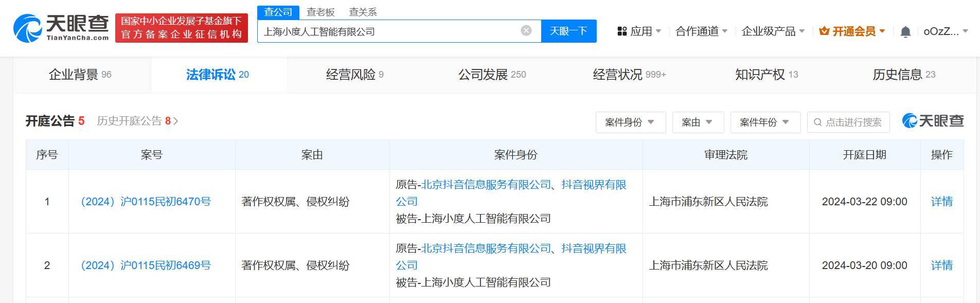Switch to the 法律诉讼 tab
The width and height of the screenshot is (980, 303).
(218, 75)
